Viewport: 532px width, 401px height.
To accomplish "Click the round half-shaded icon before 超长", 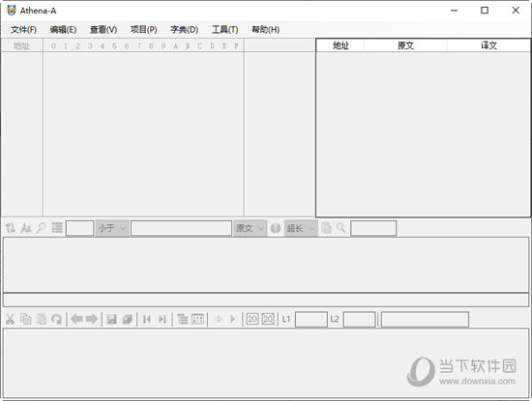I will point(276,228).
